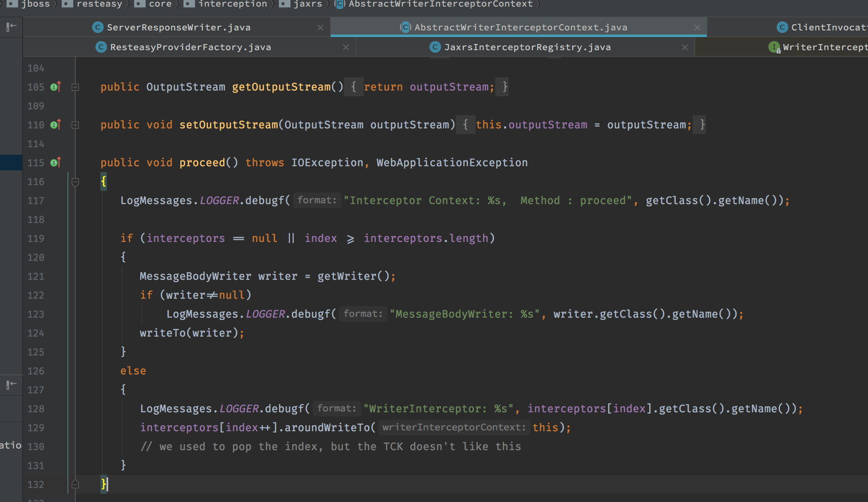Click line number 119 in gutter
This screenshot has height=502, width=868.
pos(36,239)
